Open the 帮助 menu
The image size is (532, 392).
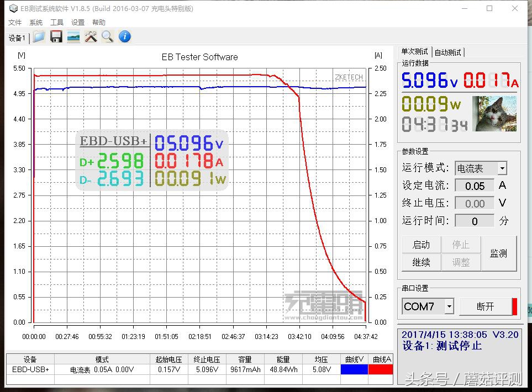point(99,23)
